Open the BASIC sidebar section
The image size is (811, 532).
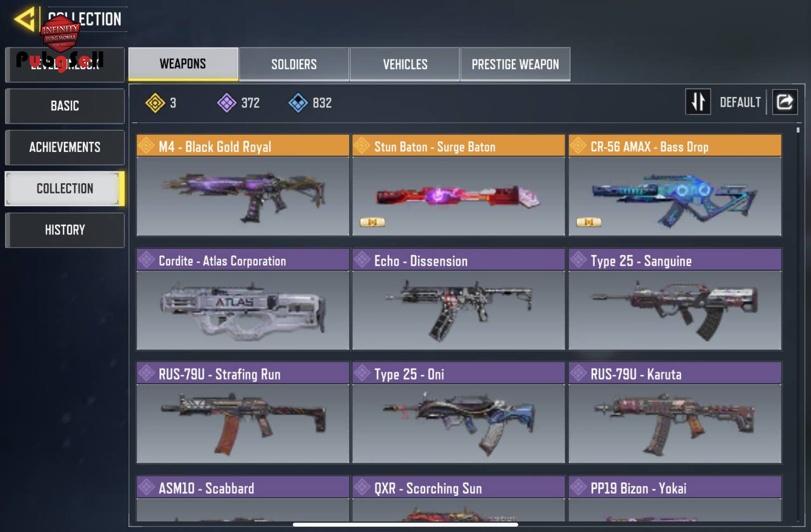pos(65,106)
